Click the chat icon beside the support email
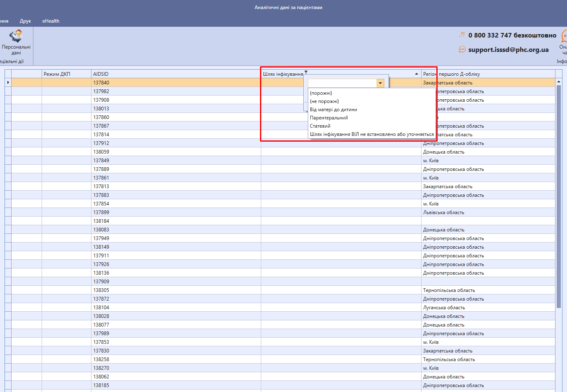Screen dimensions: 567x392 click(x=462, y=49)
